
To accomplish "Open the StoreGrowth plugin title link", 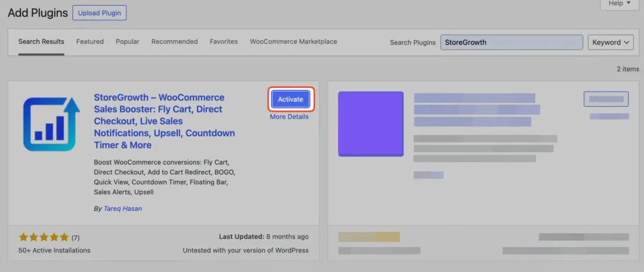I will (x=164, y=121).
